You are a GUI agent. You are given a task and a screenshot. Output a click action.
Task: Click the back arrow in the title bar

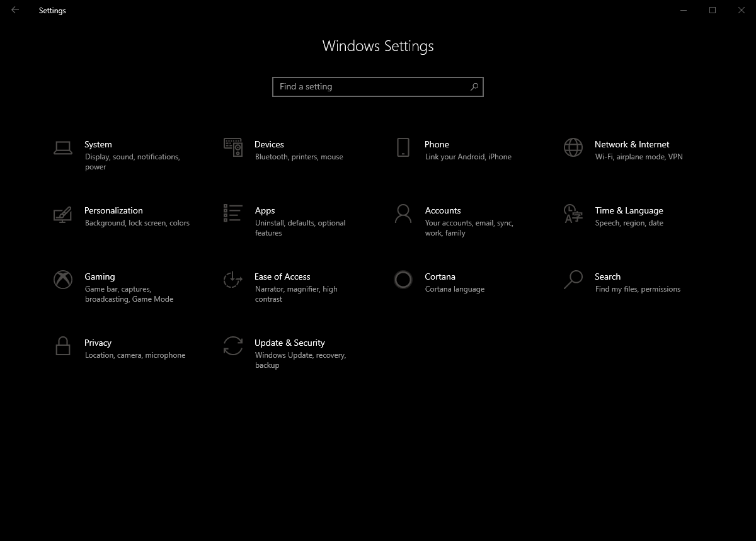pyautogui.click(x=14, y=10)
